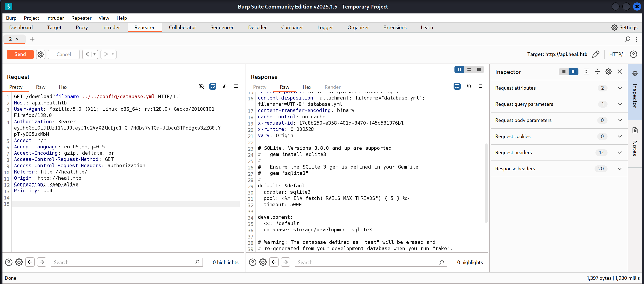The width and height of the screenshot is (644, 284).
Task: Open response search settings gear icon
Action: click(263, 262)
